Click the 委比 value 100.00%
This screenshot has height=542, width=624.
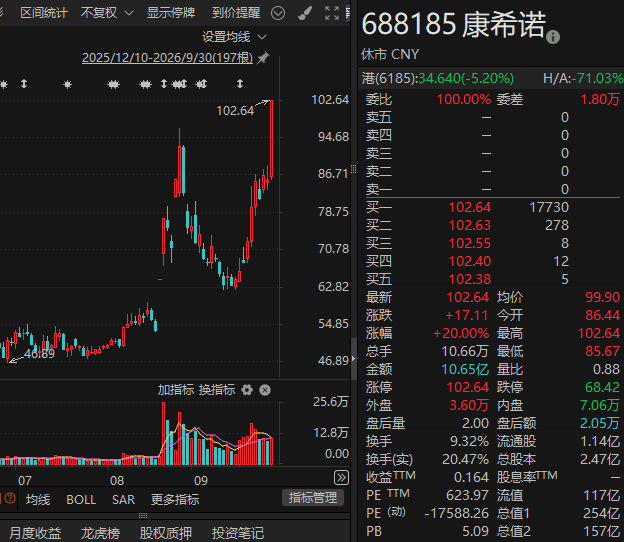[x=464, y=99]
